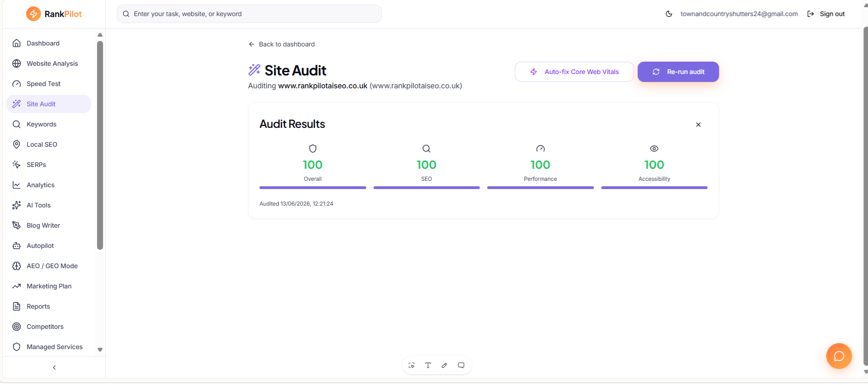Click the Accessibility score value 100

pos(654,165)
